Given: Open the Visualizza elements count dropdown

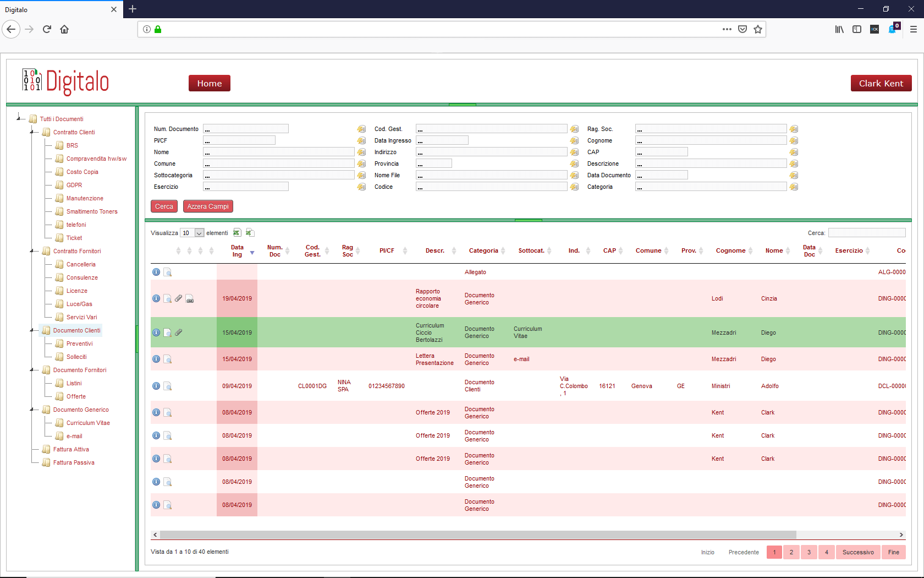Looking at the screenshot, I should pyautogui.click(x=193, y=233).
